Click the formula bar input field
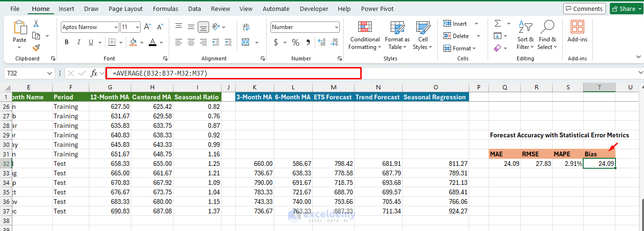Image resolution: width=644 pixels, height=231 pixels. pos(233,73)
